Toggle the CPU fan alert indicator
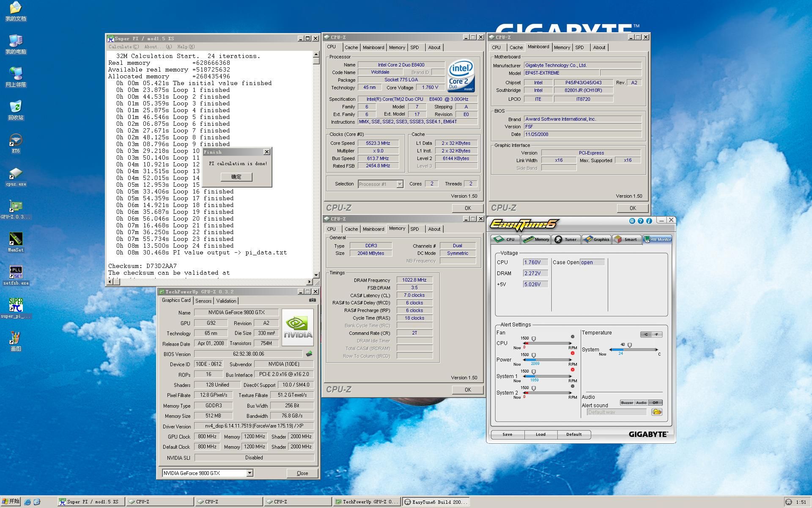This screenshot has width=812, height=508. click(573, 337)
